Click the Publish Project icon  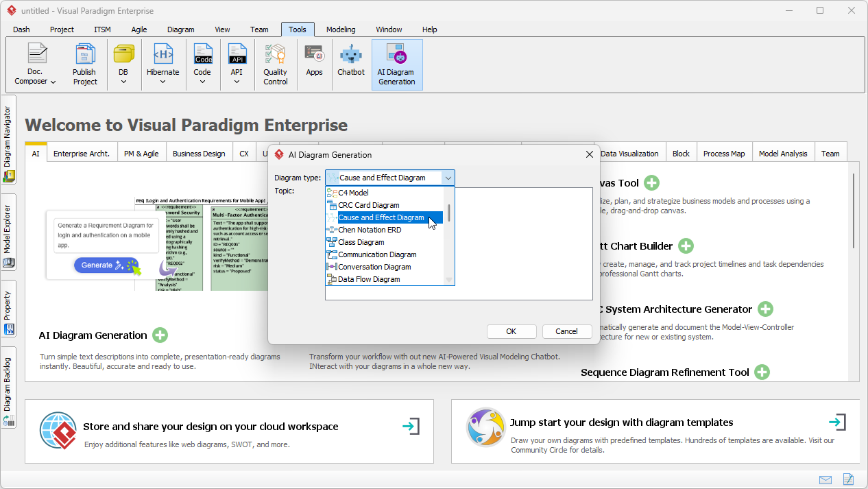[85, 64]
